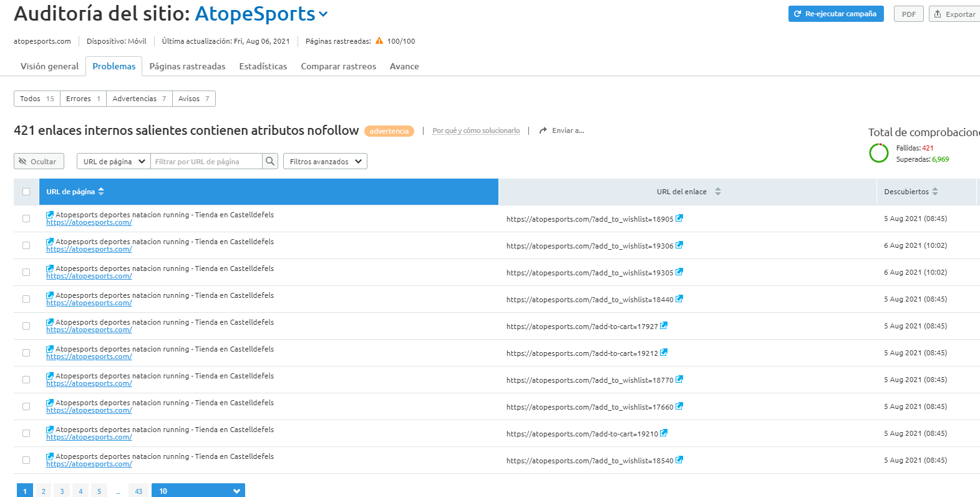Open external link icon for wishlist=19305 URL
Viewport: 980px width, 497px height.
679,272
